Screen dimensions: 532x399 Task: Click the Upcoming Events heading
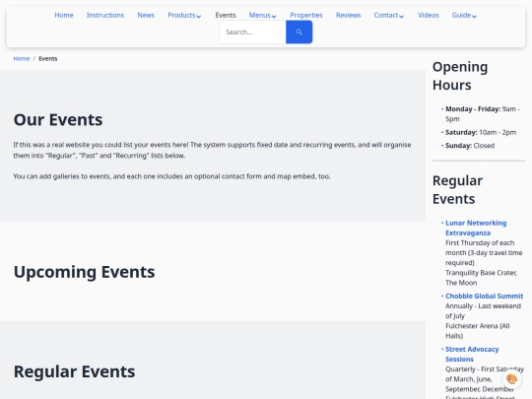[84, 272]
